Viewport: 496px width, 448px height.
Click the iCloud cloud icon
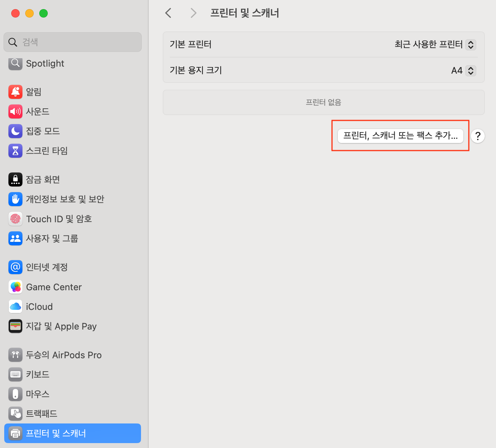(15, 306)
